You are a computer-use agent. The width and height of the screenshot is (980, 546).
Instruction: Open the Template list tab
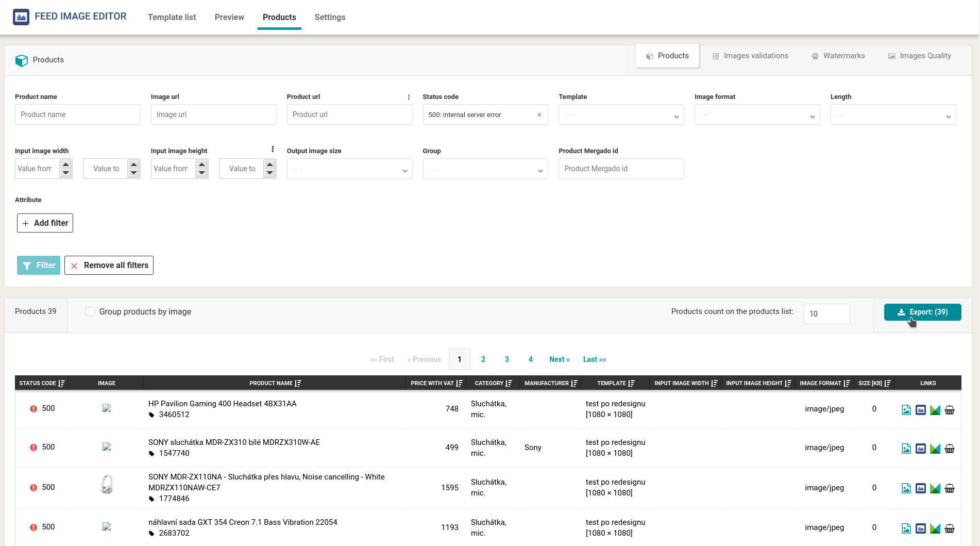click(x=172, y=17)
